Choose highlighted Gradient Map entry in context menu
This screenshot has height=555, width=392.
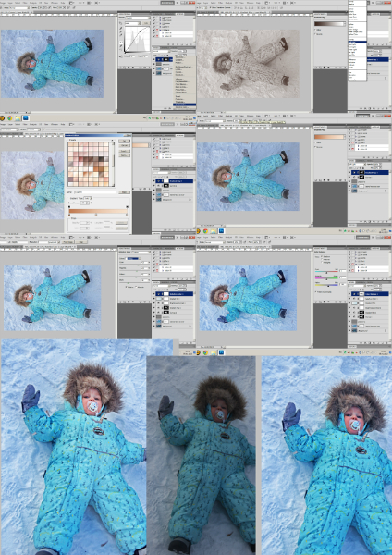point(184,105)
